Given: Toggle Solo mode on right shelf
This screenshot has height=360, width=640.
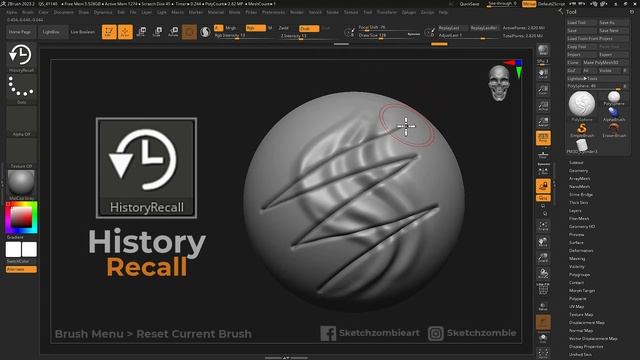Looking at the screenshot, I should coord(543,338).
